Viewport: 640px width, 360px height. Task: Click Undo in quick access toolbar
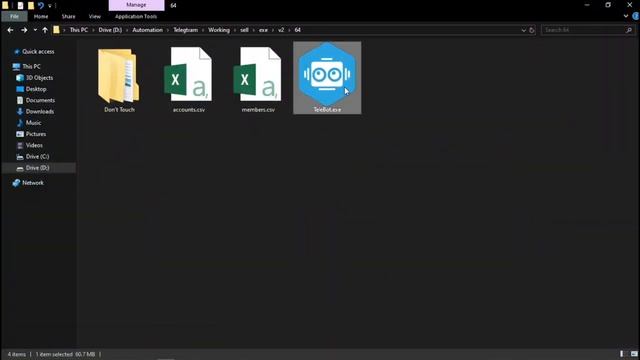click(41, 5)
